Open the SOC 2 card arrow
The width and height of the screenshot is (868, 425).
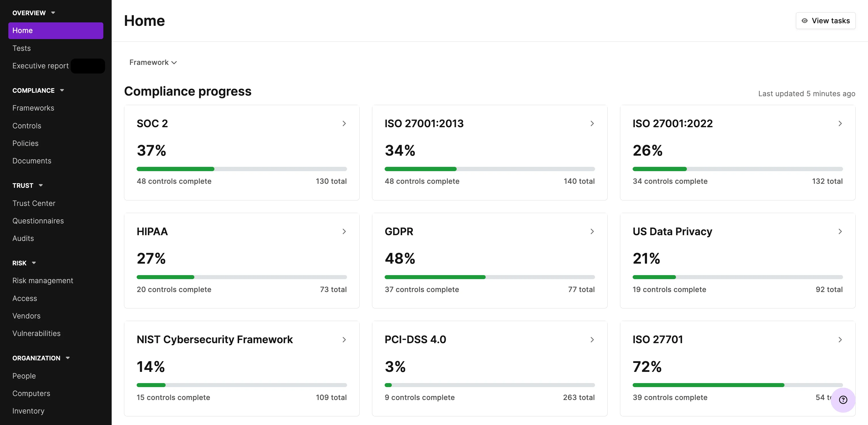(344, 124)
